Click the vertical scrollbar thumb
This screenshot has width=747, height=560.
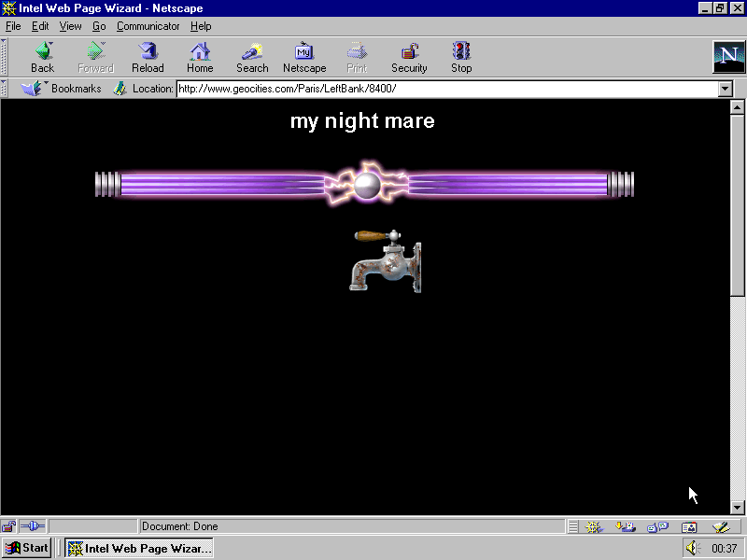tap(737, 204)
